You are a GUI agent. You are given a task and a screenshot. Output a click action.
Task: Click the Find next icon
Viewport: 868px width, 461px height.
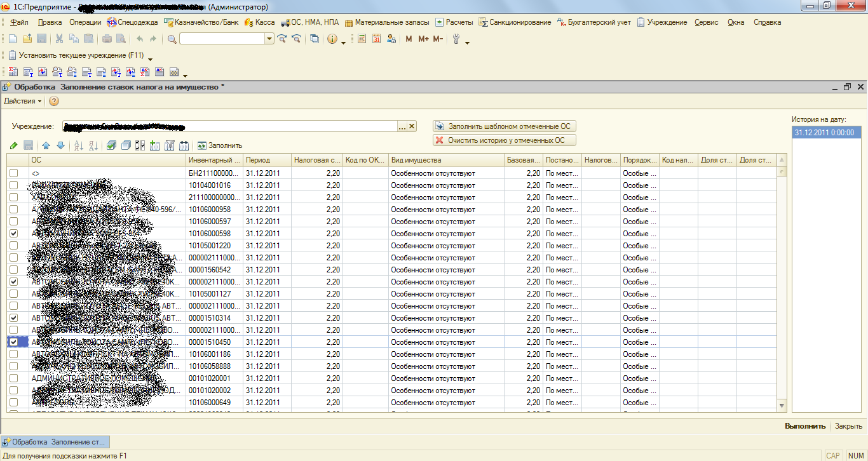(x=282, y=39)
